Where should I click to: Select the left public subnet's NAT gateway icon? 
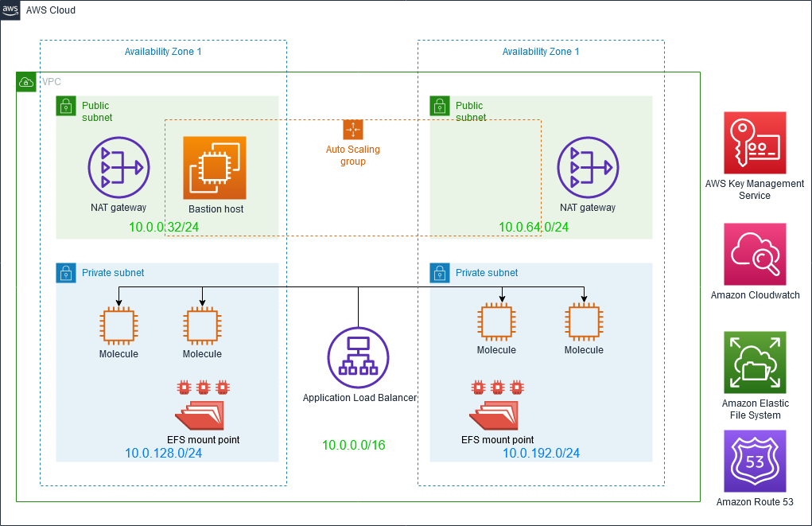click(x=118, y=167)
